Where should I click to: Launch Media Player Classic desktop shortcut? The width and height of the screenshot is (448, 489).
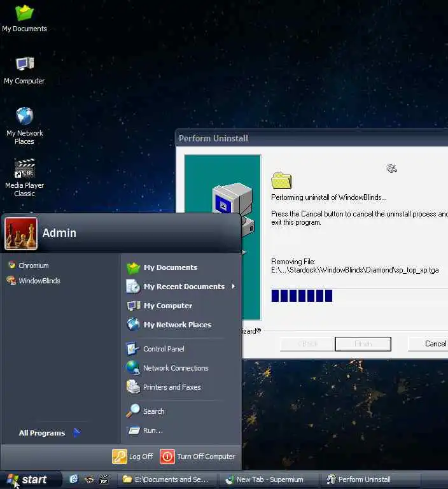25,178
